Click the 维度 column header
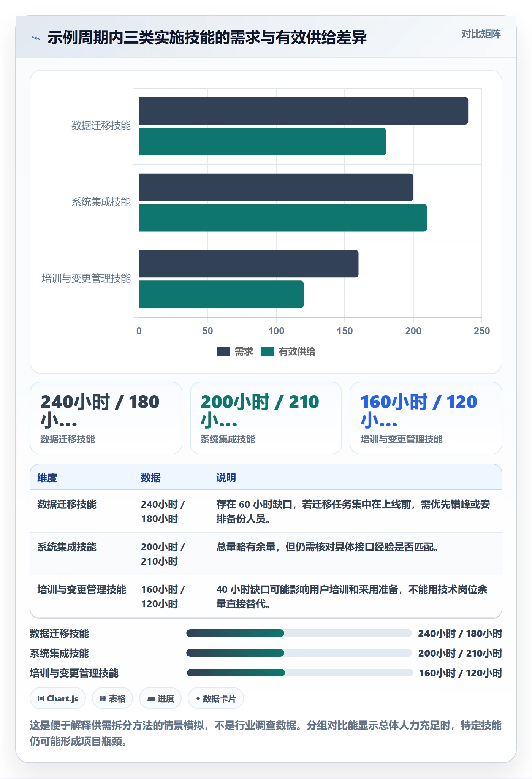 click(47, 478)
